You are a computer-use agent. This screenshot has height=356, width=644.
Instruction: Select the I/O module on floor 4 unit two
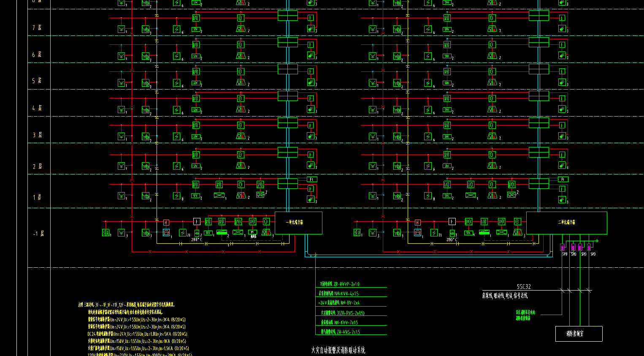447,98
